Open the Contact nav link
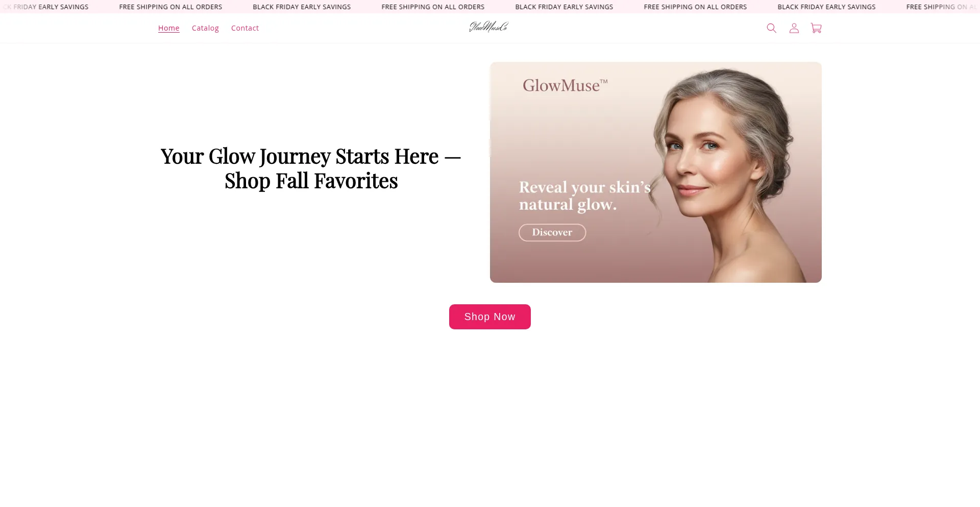 click(x=245, y=28)
